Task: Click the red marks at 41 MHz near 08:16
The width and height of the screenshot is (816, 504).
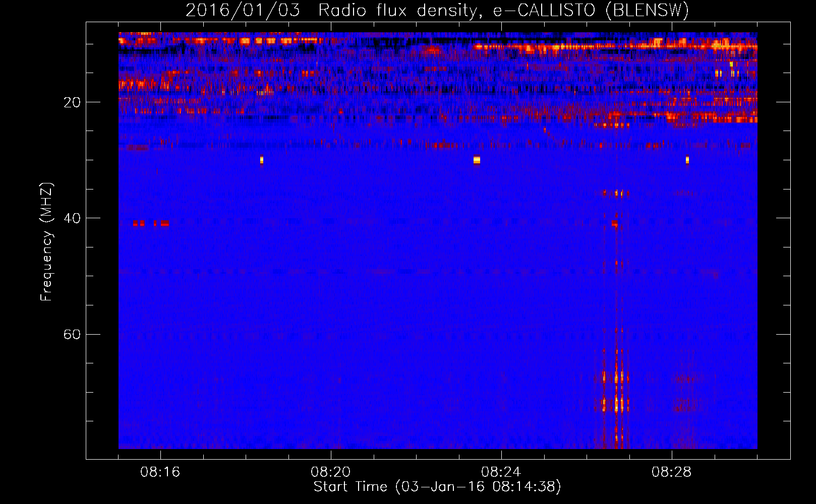Action: [151, 223]
